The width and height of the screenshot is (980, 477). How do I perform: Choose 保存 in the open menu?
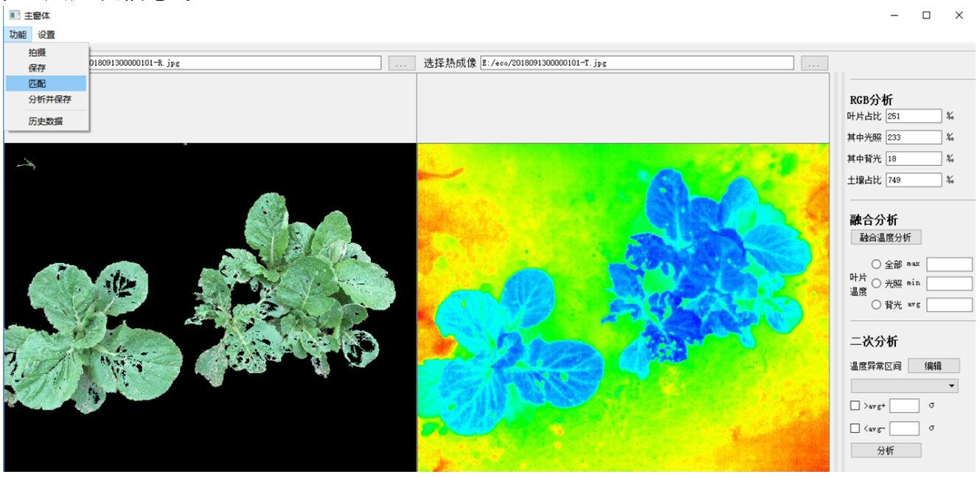[x=37, y=68]
